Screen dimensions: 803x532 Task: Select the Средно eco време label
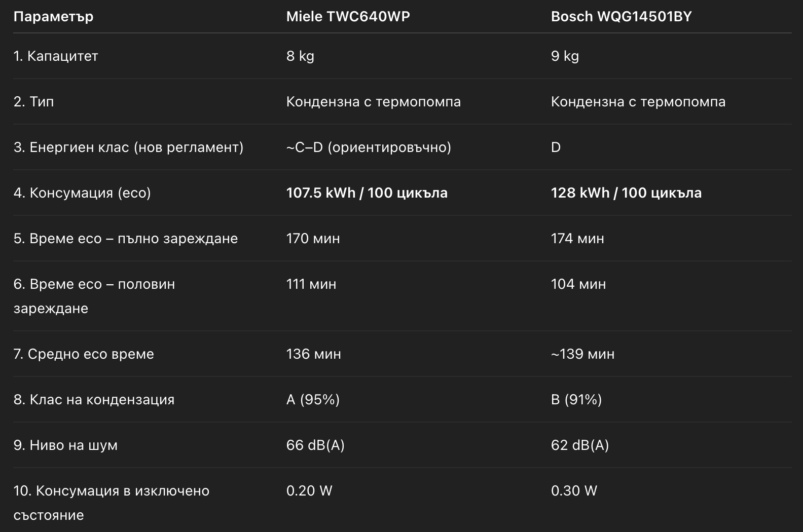tap(84, 354)
